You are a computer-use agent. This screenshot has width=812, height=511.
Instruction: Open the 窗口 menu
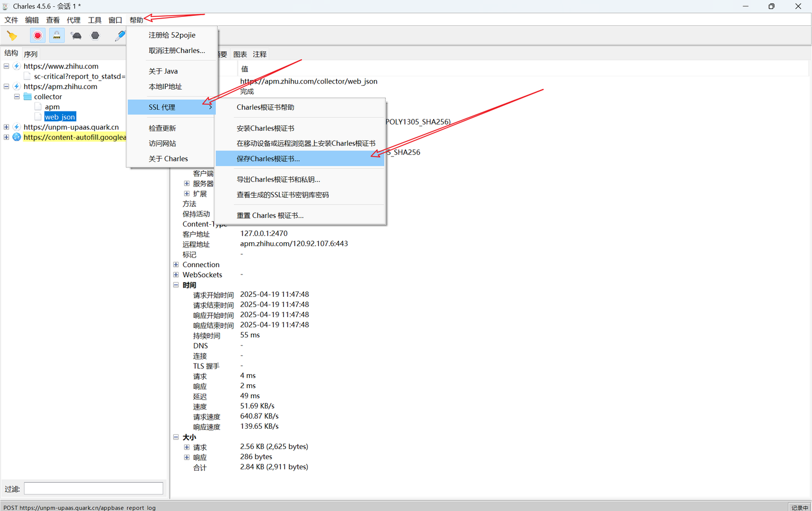click(x=116, y=20)
